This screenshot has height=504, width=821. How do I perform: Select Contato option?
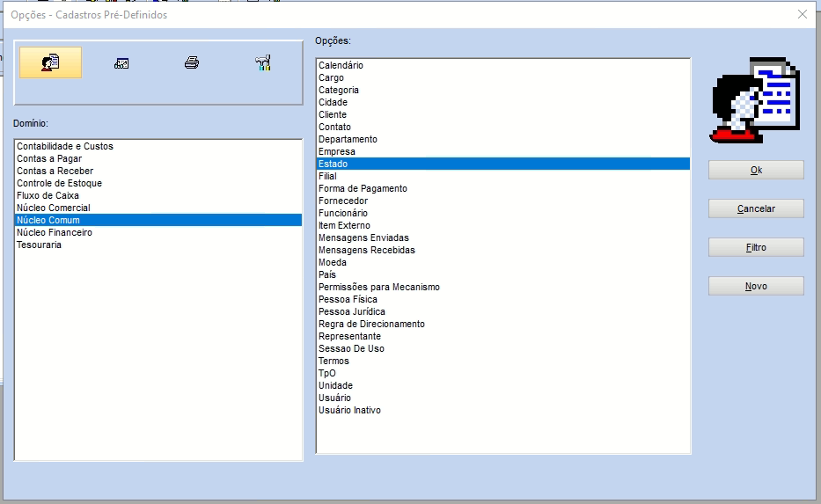(x=503, y=127)
